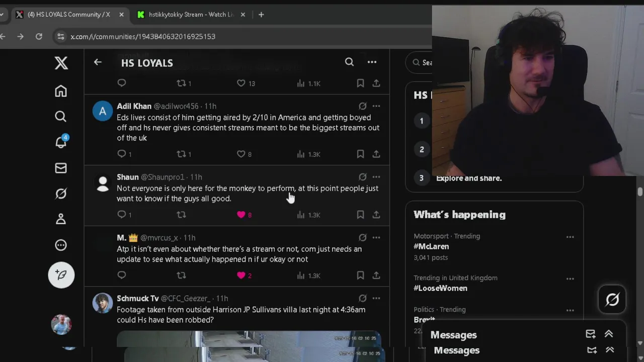Repost M. @mvrcus_x post

[181, 275]
